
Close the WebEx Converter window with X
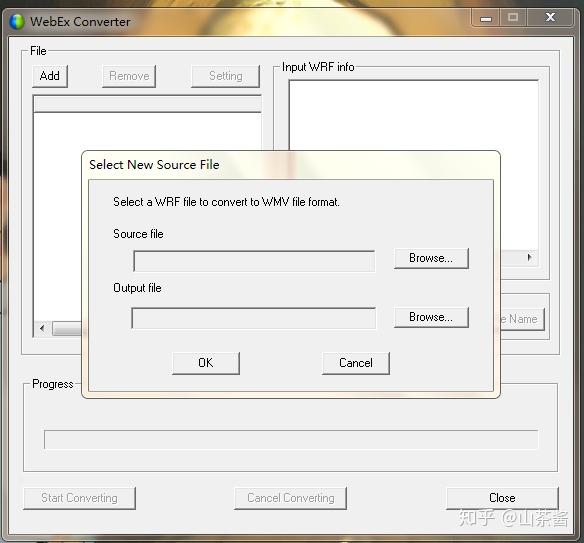[x=550, y=18]
